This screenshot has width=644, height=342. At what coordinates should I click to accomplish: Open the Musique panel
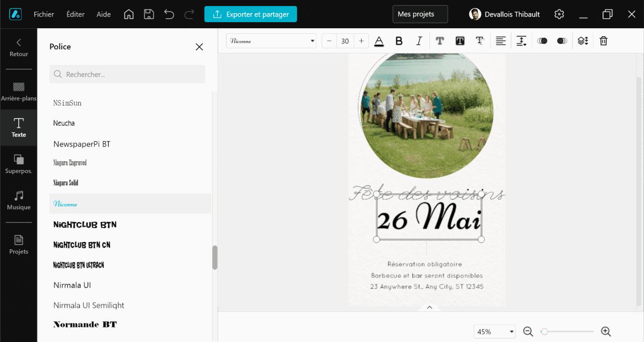click(19, 200)
